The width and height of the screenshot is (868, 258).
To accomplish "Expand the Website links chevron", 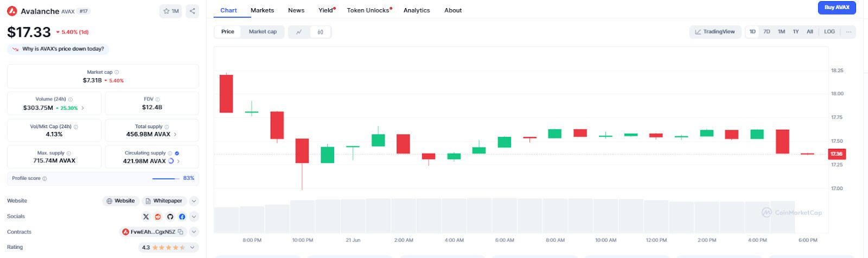I will pos(194,201).
